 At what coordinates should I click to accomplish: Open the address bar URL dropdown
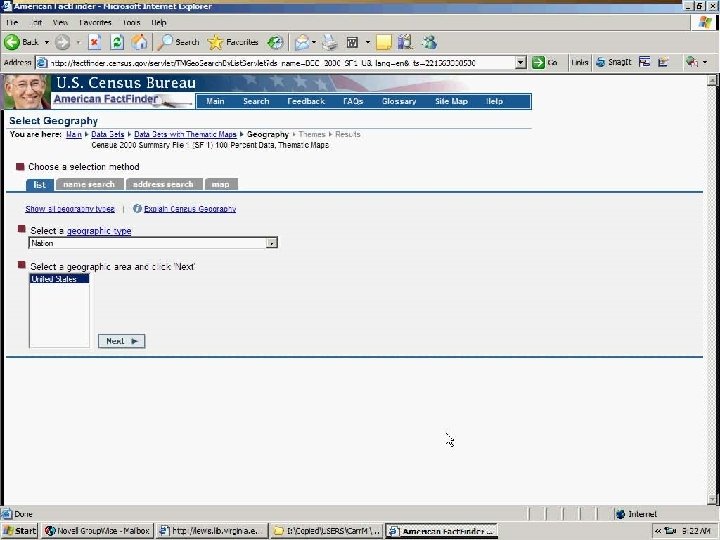(x=520, y=62)
